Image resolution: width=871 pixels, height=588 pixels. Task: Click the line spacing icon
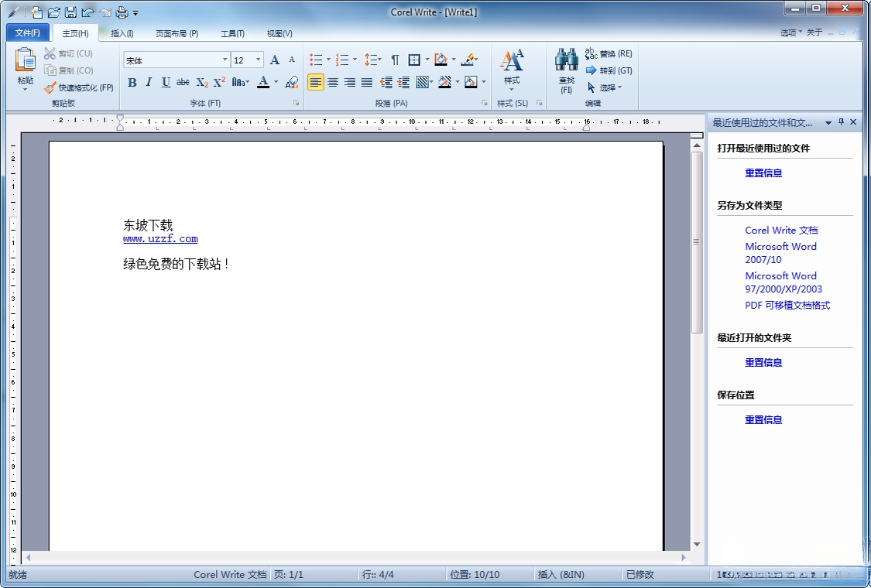pyautogui.click(x=371, y=60)
